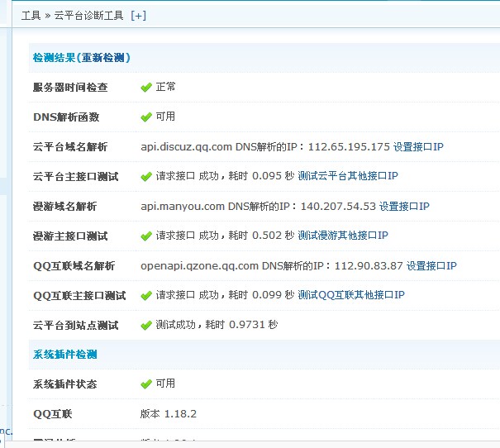Open 设置接口IP for api.manyou.com
500x448 pixels.
404,206
